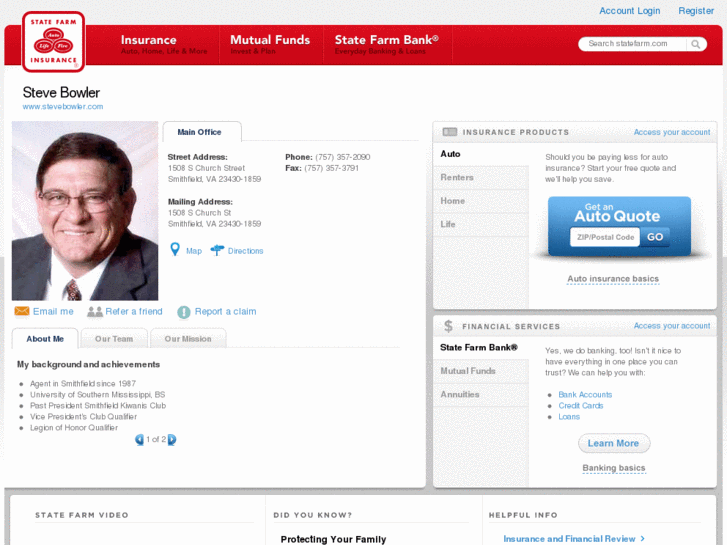The image size is (727, 545).
Task: Click the Directions signpost icon
Action: coord(217,250)
